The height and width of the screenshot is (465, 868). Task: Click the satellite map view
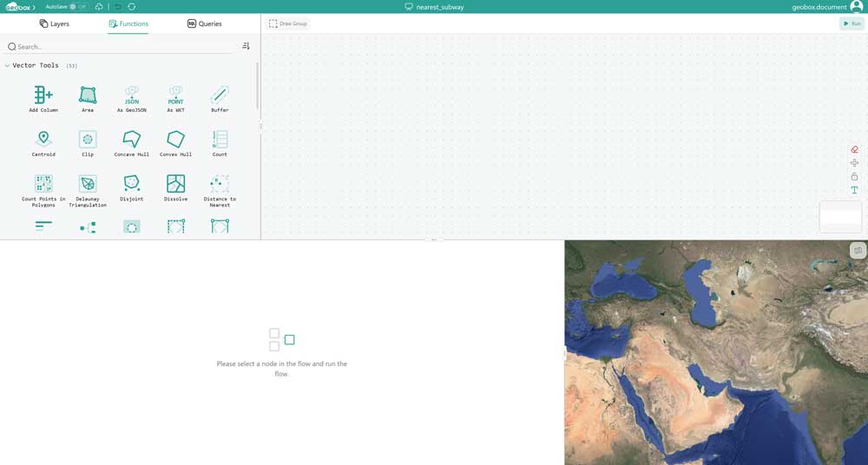point(716,352)
